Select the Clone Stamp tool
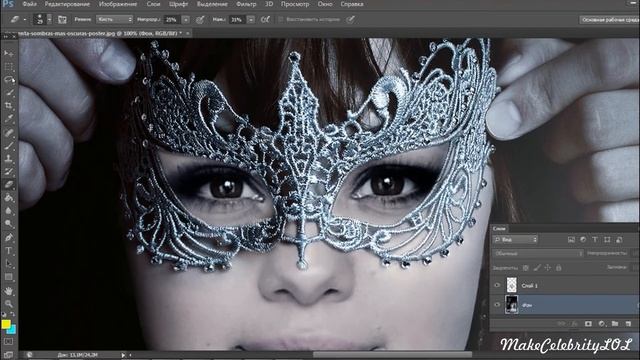Image resolution: width=640 pixels, height=360 pixels. (x=9, y=159)
